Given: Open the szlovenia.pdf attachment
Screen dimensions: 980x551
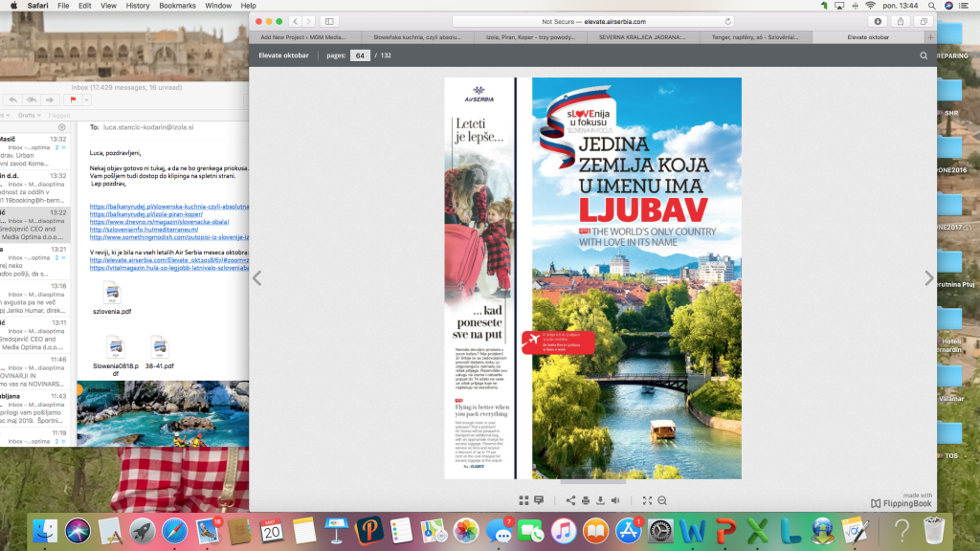Looking at the screenshot, I should [x=113, y=298].
